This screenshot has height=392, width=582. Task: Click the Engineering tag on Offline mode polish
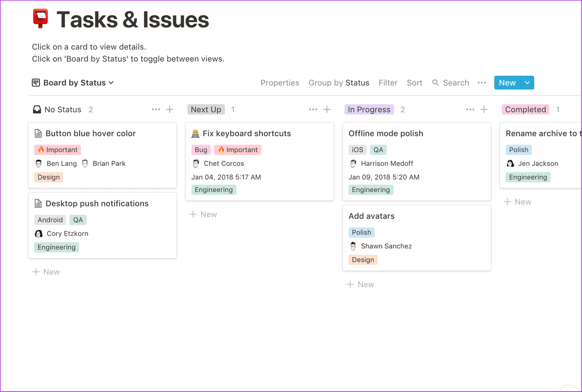coord(371,190)
